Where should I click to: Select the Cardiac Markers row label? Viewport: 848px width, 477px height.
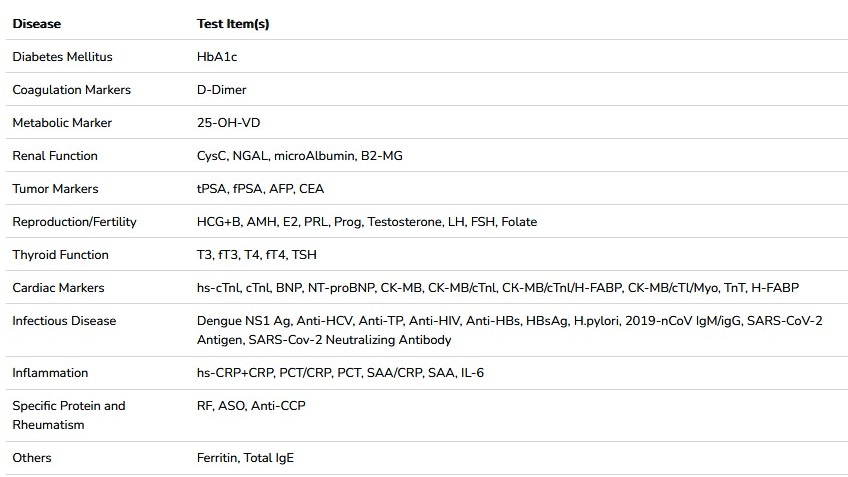[x=58, y=288]
